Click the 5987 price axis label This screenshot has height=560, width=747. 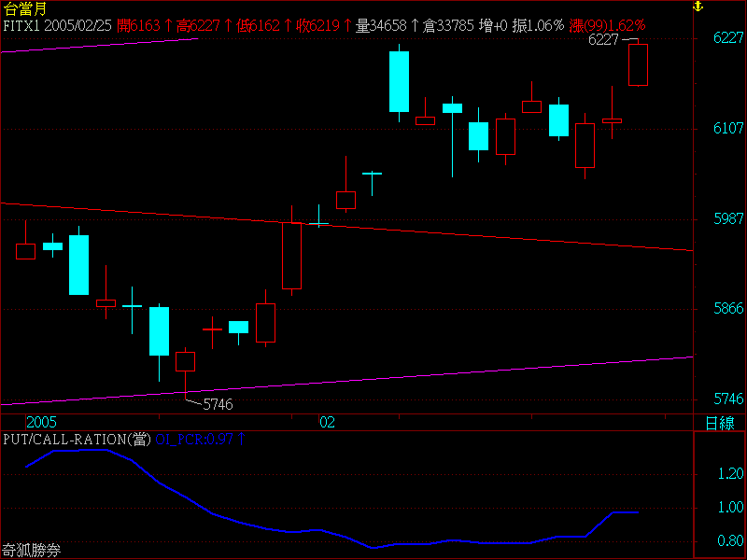point(727,218)
